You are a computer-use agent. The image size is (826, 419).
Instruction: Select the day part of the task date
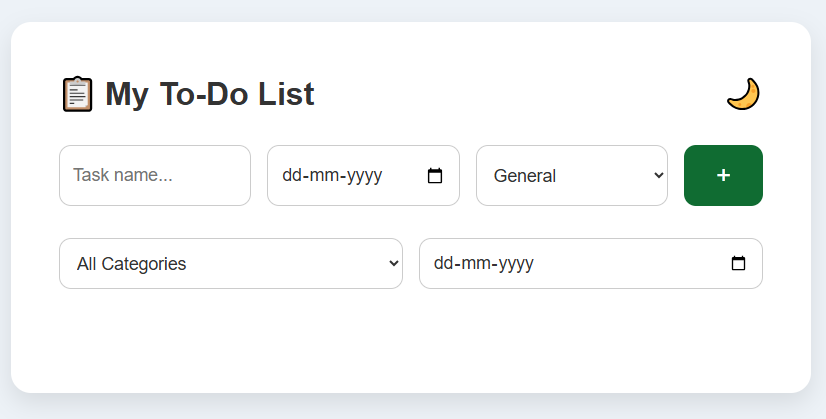tap(291, 176)
